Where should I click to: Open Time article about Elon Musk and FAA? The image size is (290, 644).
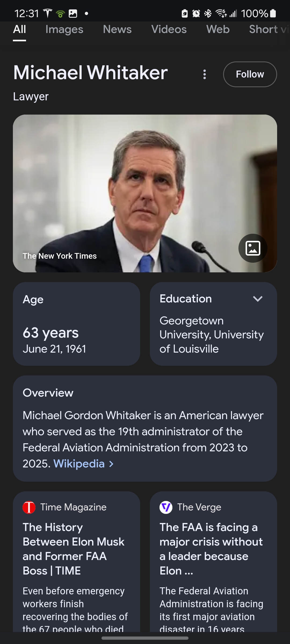pos(73,549)
